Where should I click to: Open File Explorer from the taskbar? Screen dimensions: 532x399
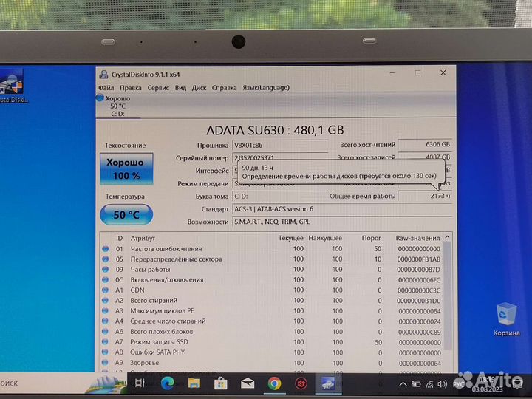(194, 383)
